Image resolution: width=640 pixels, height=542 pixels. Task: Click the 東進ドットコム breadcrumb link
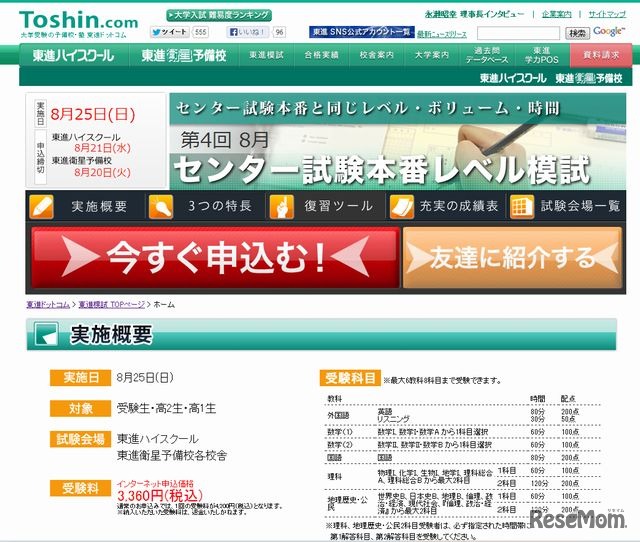click(48, 304)
